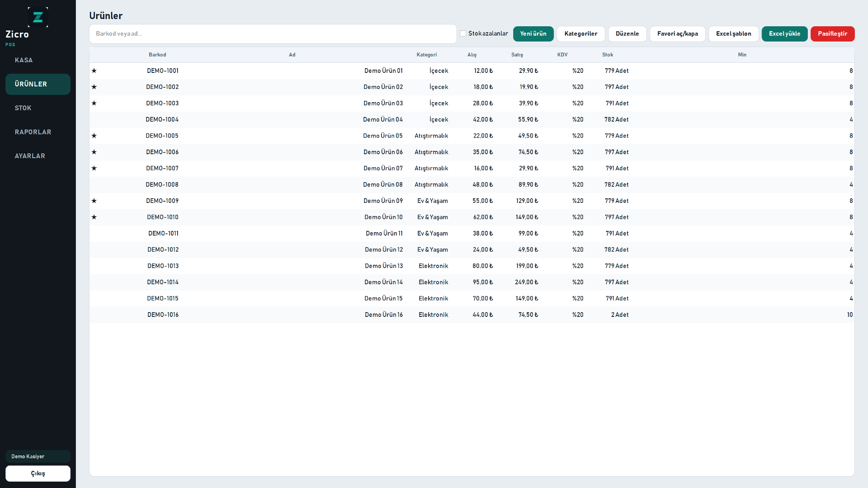
Task: Click product name Demo Ürün 16
Action: pos(384,315)
